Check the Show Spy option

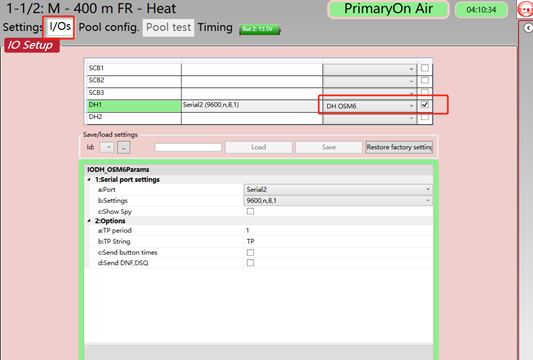250,211
